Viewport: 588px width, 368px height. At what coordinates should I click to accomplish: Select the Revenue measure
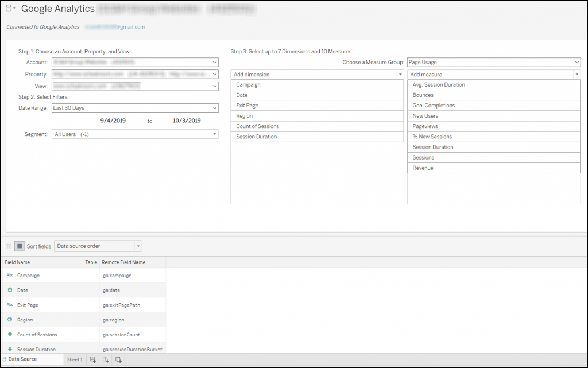(x=494, y=168)
